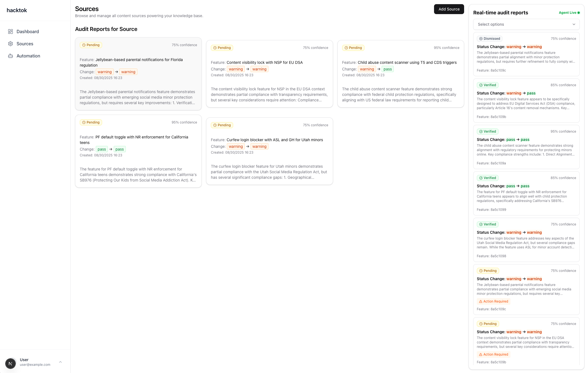
Task: Click the user avatar N icon
Action: point(10,363)
